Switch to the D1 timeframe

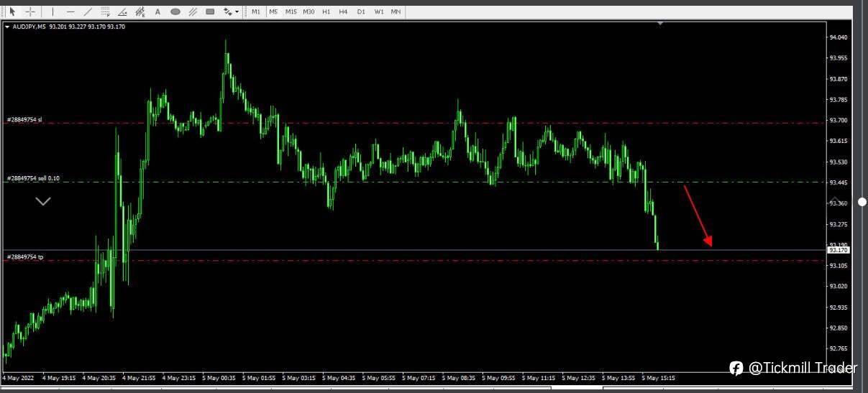pos(361,11)
